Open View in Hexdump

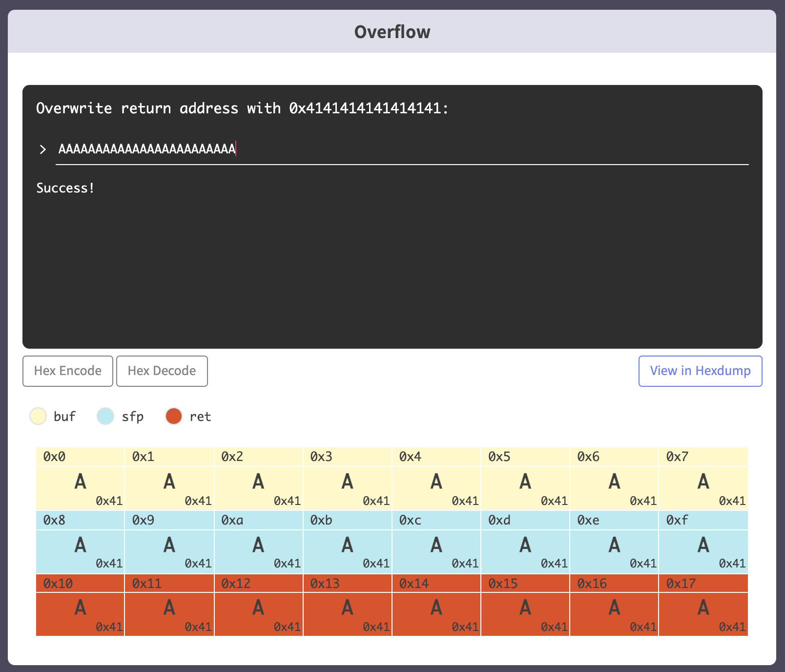(x=701, y=371)
